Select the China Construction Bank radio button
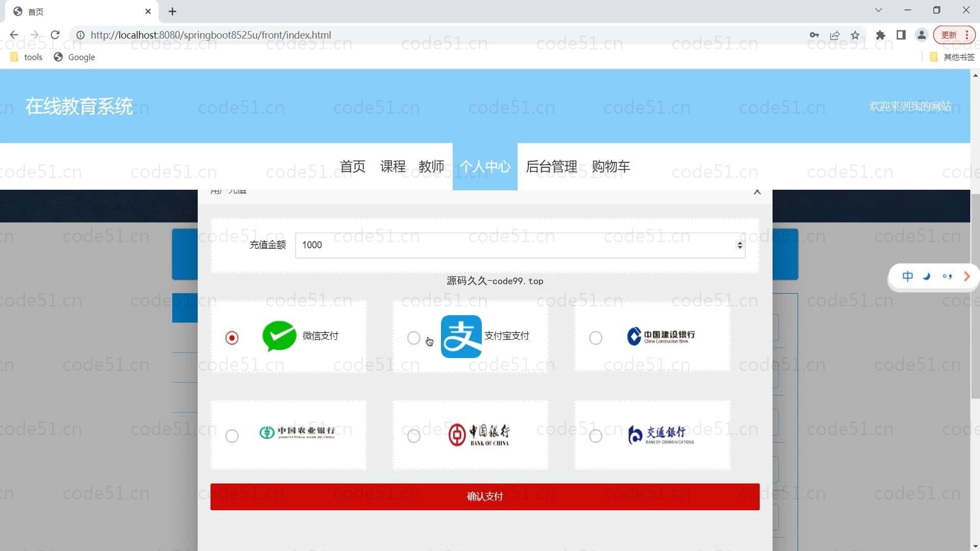Screen dimensions: 980x551 (595, 338)
